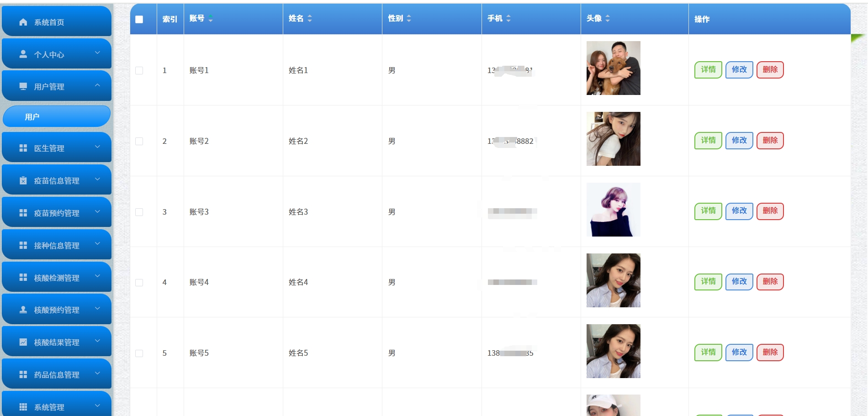Expand the 医生管理 menu chevron

pyautogui.click(x=97, y=147)
